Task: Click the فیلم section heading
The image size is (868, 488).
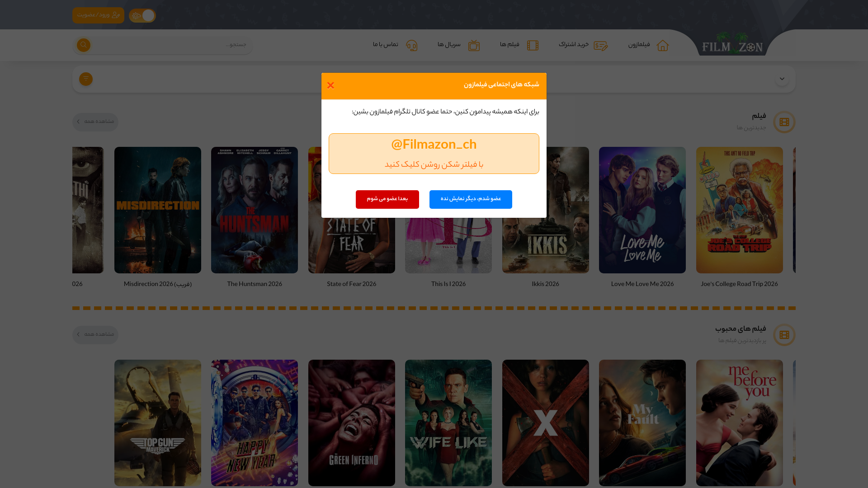Action: click(759, 117)
